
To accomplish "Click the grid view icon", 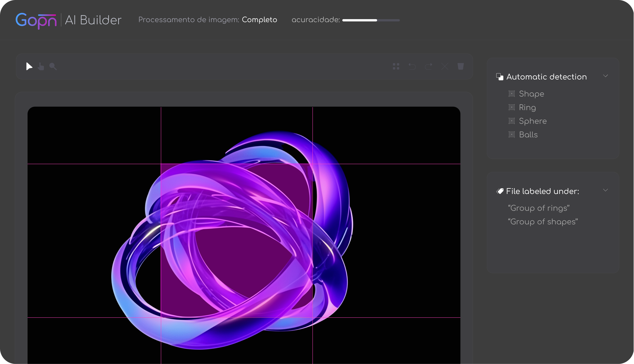I will click(396, 67).
